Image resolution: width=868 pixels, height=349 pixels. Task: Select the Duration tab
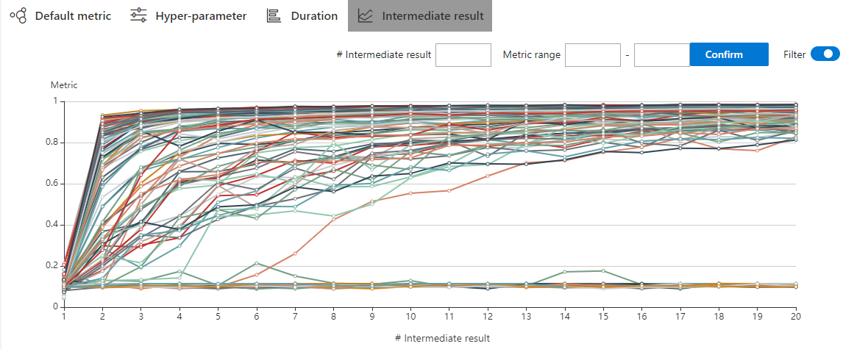click(314, 15)
